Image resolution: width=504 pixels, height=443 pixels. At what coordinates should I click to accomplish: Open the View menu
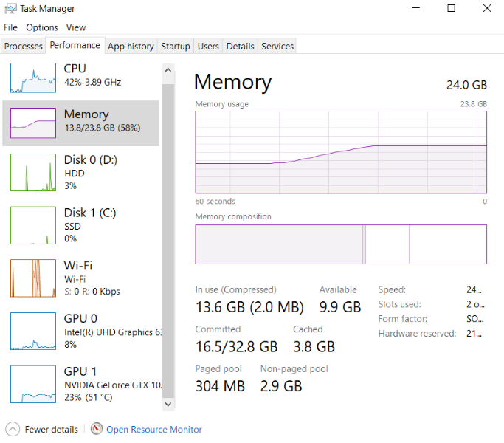point(76,27)
